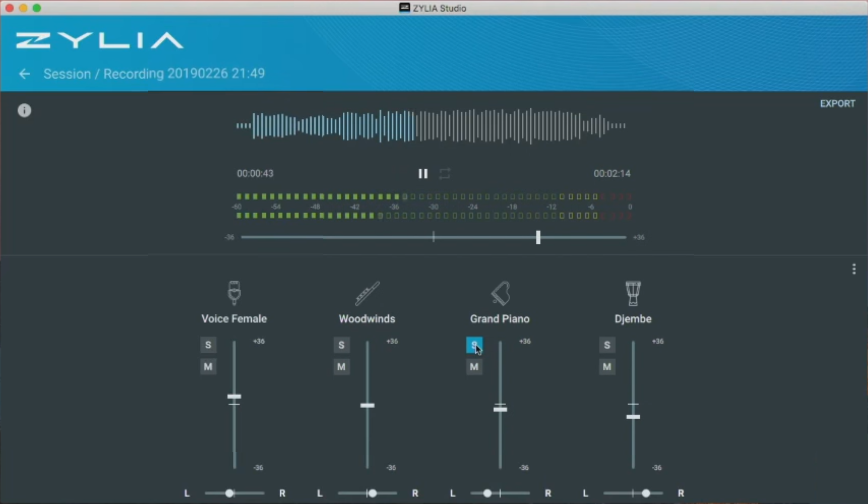Disable solo on the Grand Piano track

(474, 345)
